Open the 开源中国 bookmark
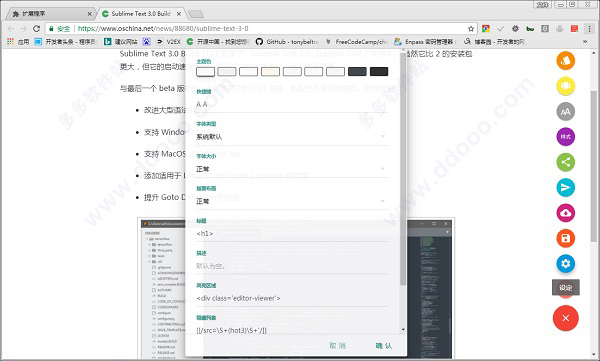Screen dimensions: 600x361 [x=218, y=41]
